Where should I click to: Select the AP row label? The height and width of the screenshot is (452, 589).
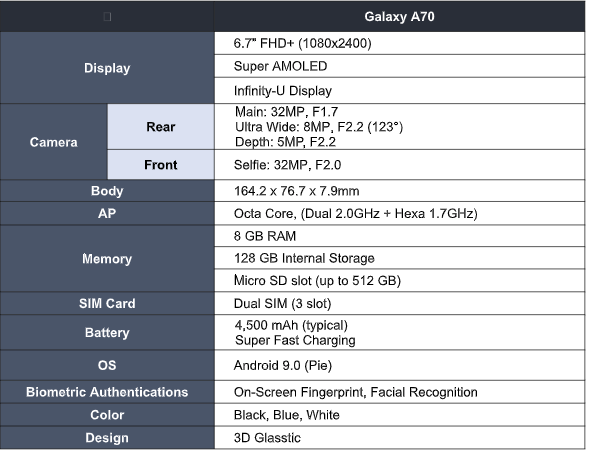[107, 213]
